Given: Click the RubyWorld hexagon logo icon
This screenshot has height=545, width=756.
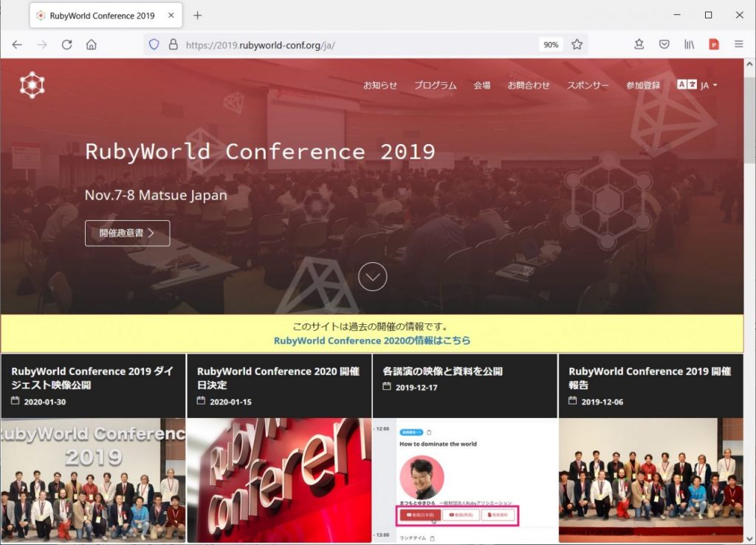Looking at the screenshot, I should pyautogui.click(x=30, y=84).
